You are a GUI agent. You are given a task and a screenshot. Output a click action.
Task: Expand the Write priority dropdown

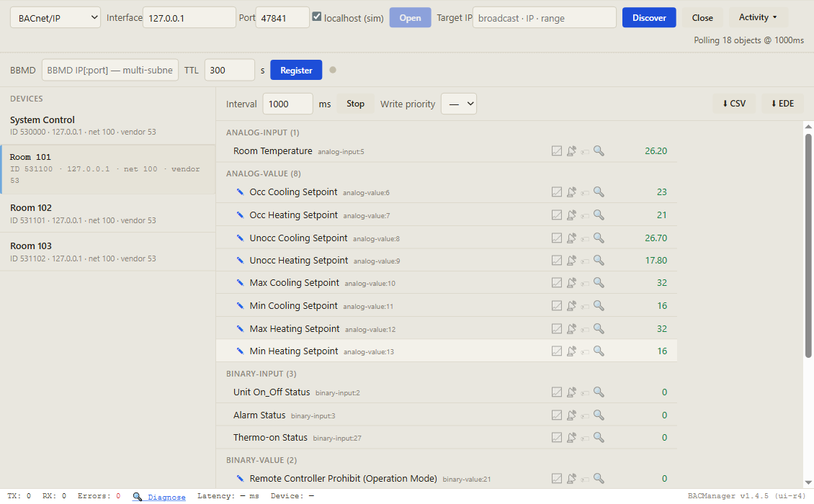coord(459,104)
